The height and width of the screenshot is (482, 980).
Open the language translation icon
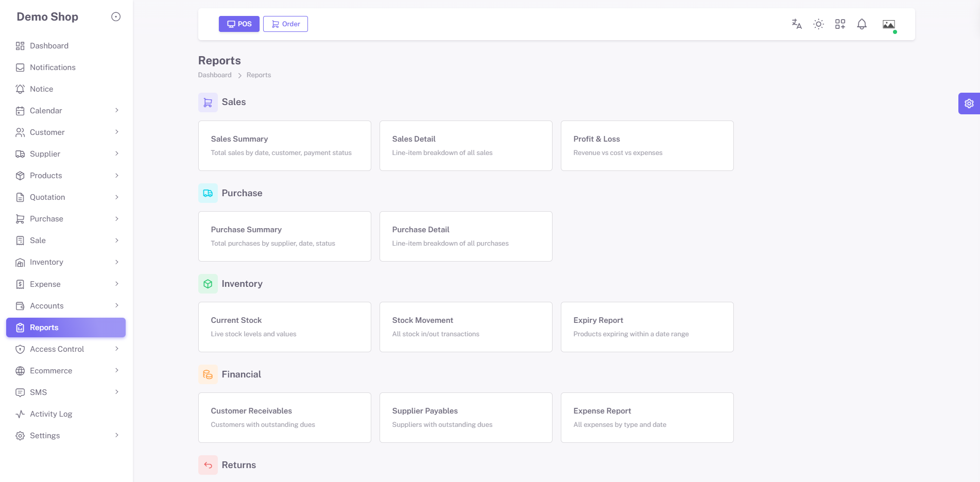point(797,24)
